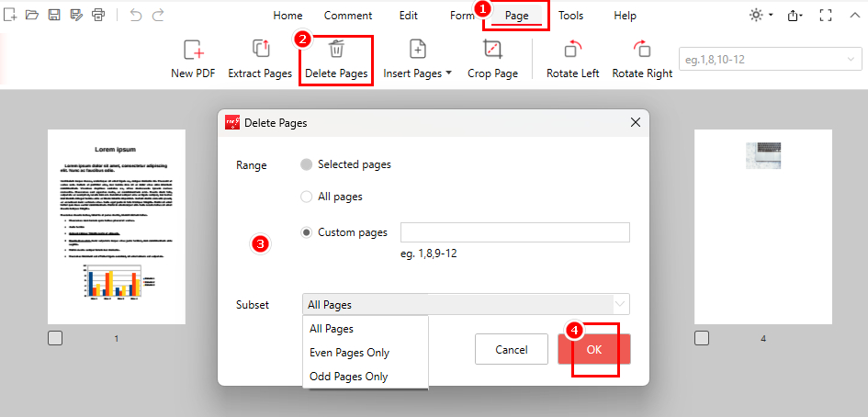868x417 pixels.
Task: Open the brightness theme switcher
Action: point(761,16)
